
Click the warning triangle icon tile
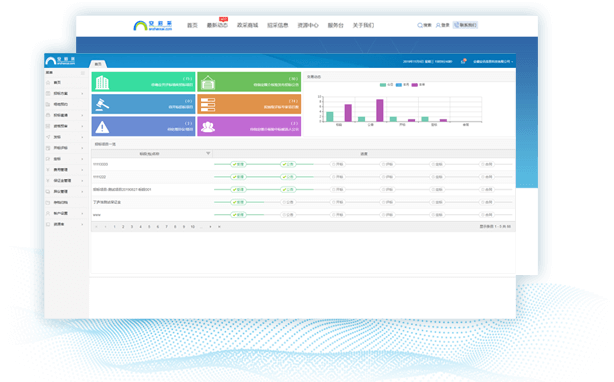(143, 126)
